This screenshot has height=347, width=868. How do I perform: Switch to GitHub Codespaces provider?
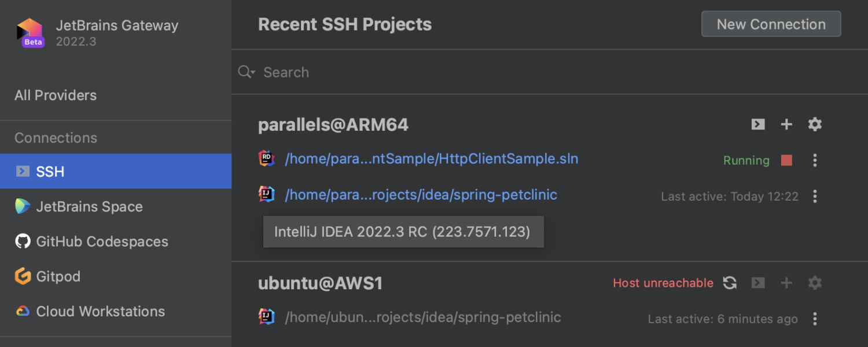[x=102, y=242]
